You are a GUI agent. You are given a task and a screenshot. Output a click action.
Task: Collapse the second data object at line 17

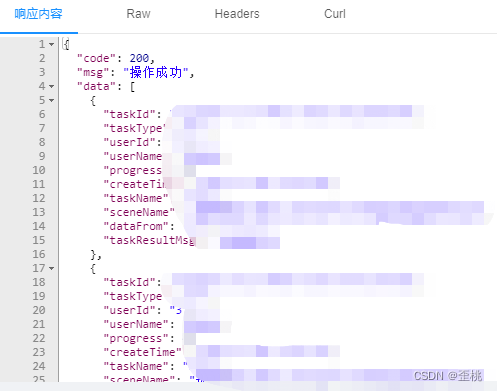coord(51,268)
